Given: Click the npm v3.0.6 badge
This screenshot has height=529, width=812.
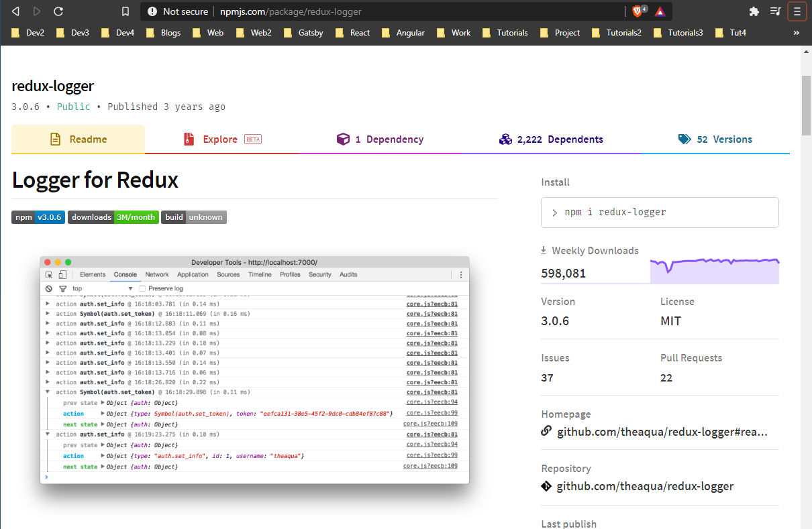Looking at the screenshot, I should [x=38, y=217].
